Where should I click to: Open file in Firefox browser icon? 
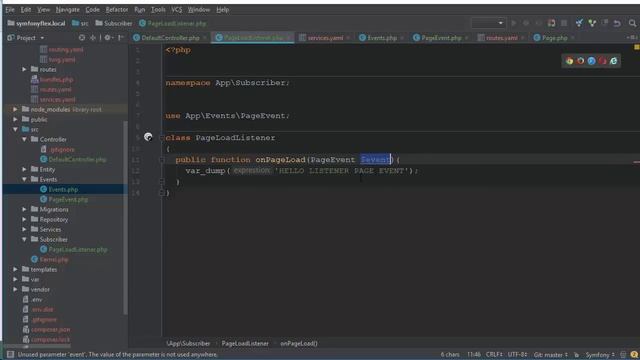[580, 61]
